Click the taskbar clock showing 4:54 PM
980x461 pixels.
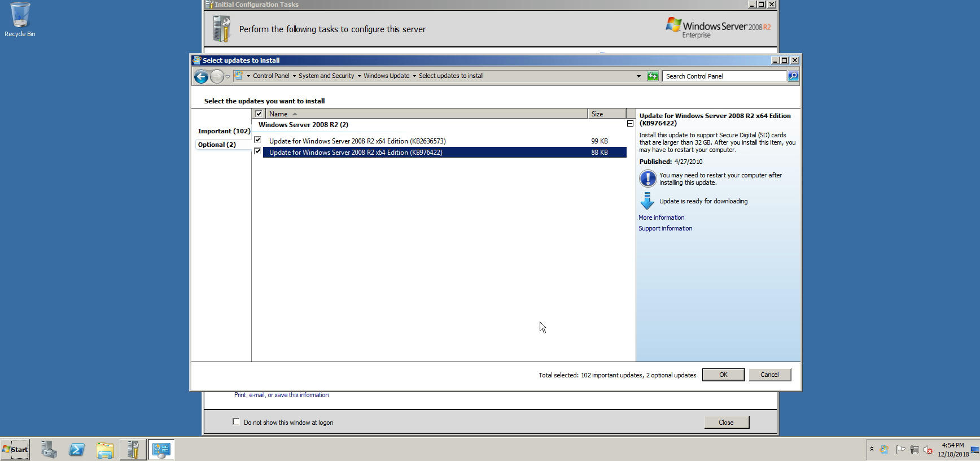click(953, 450)
